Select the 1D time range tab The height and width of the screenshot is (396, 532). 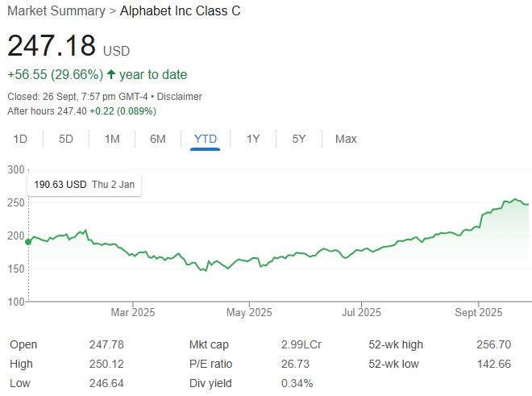coord(20,139)
